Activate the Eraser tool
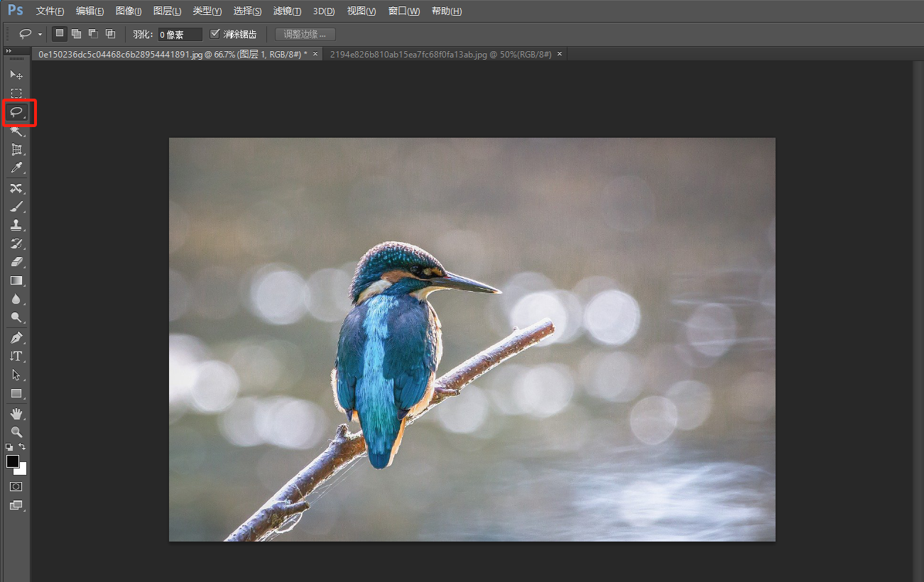This screenshot has height=582, width=924. coord(16,262)
